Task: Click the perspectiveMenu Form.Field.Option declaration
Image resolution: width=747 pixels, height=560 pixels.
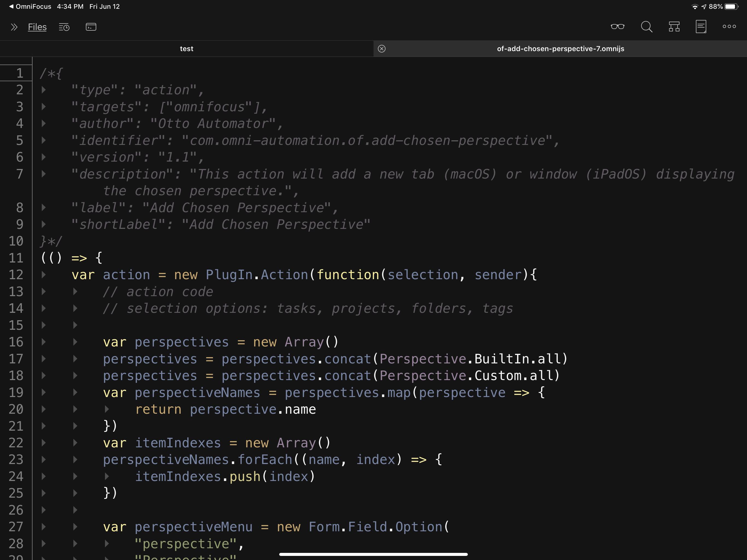Action: click(276, 527)
